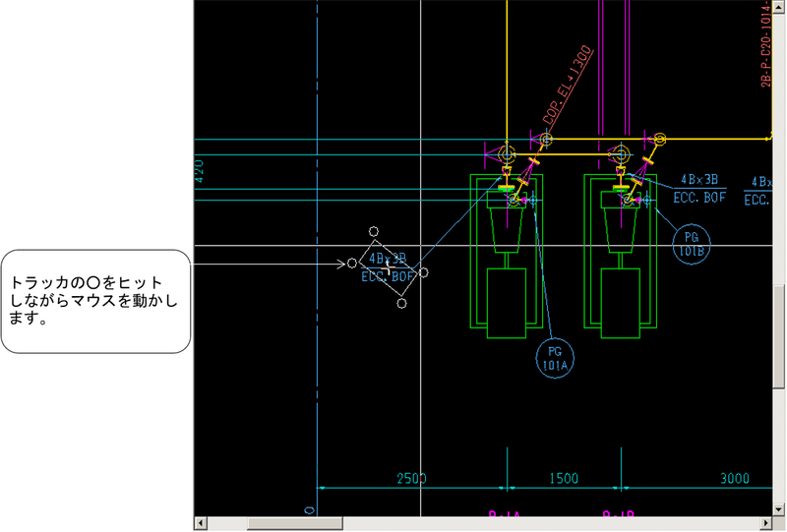Click the left tracker circle handle
Screen dimensions: 787x532
pyautogui.click(x=352, y=265)
